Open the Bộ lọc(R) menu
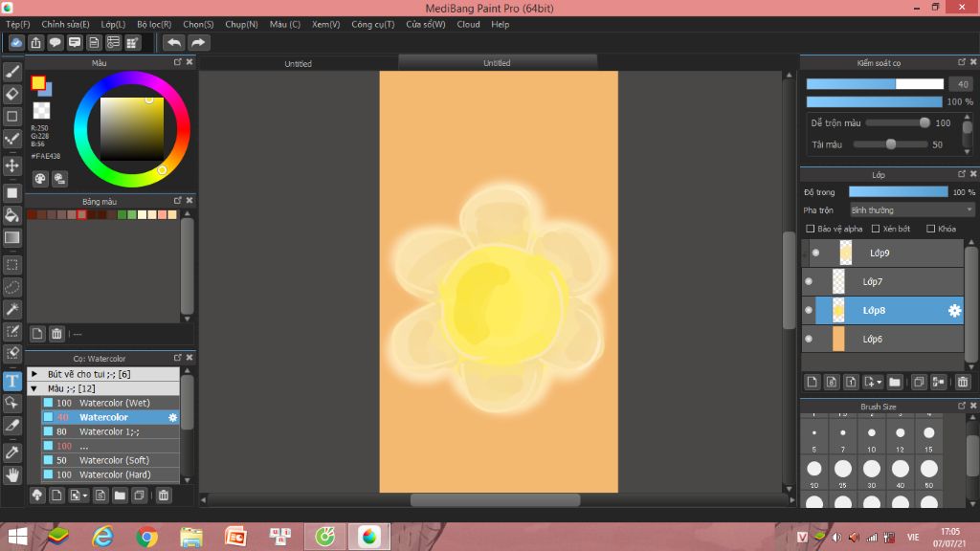Screen dimensions: 980x551 click(x=154, y=24)
